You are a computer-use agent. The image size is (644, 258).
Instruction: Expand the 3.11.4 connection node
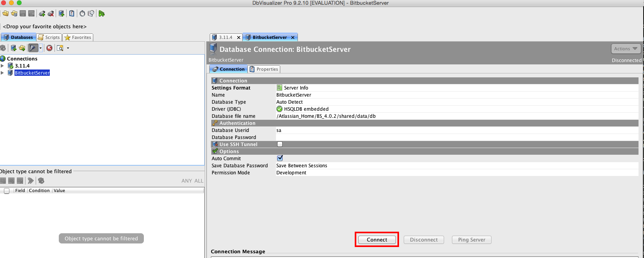pyautogui.click(x=2, y=66)
